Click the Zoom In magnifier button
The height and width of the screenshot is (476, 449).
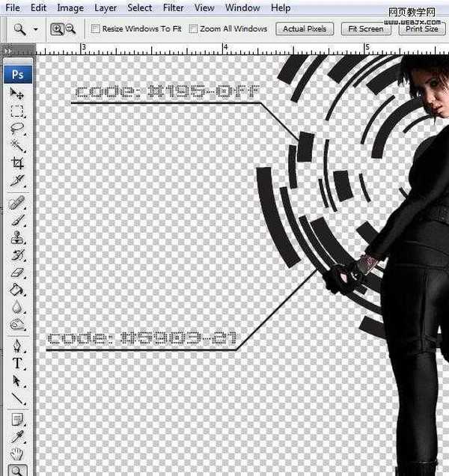pos(57,29)
